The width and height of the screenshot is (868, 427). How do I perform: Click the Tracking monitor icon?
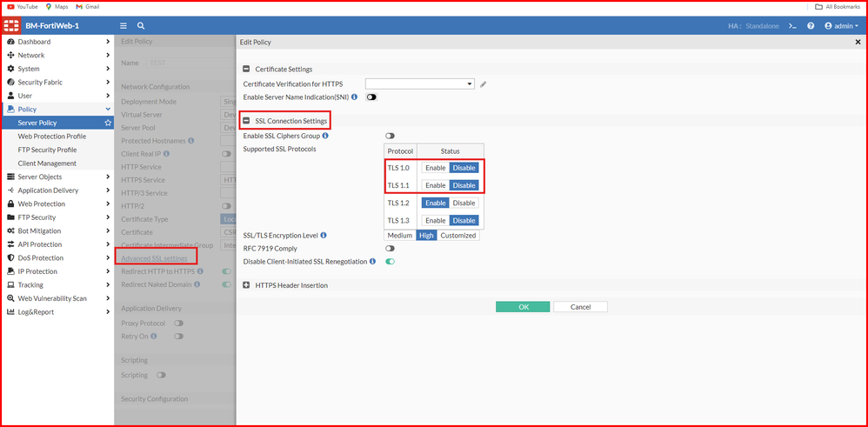10,284
